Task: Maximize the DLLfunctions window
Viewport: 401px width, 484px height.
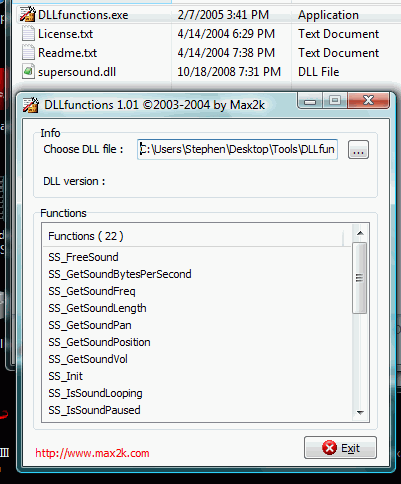Action: [x=335, y=100]
